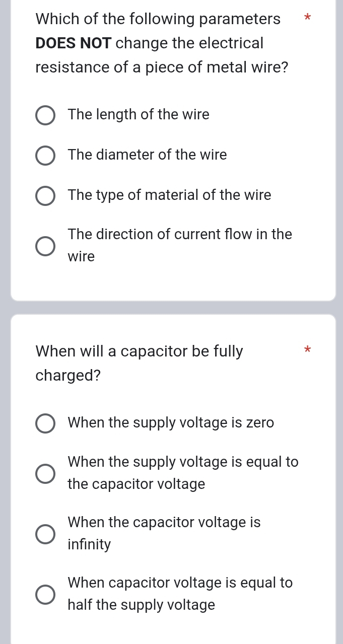
Task: Select "The length of the wire" option
Action: pos(45,115)
